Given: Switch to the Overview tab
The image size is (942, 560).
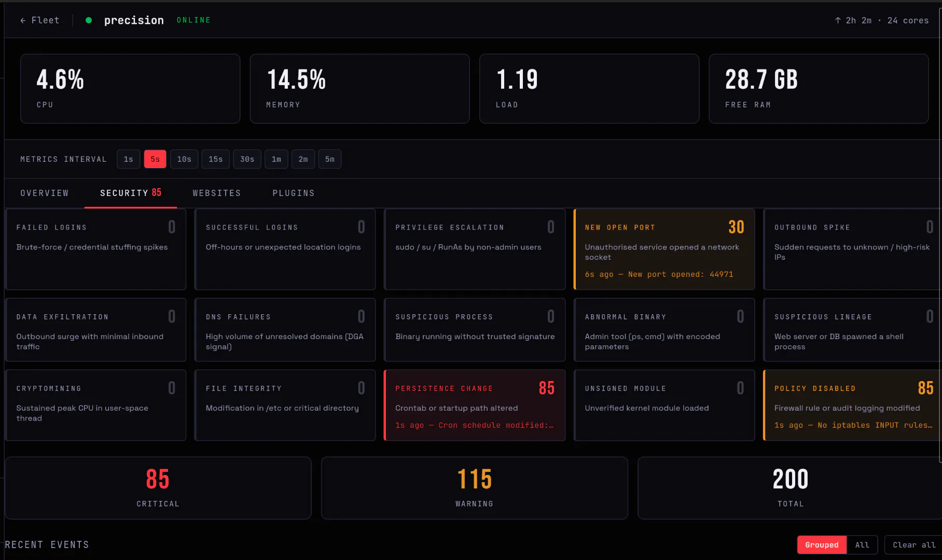Looking at the screenshot, I should 45,193.
